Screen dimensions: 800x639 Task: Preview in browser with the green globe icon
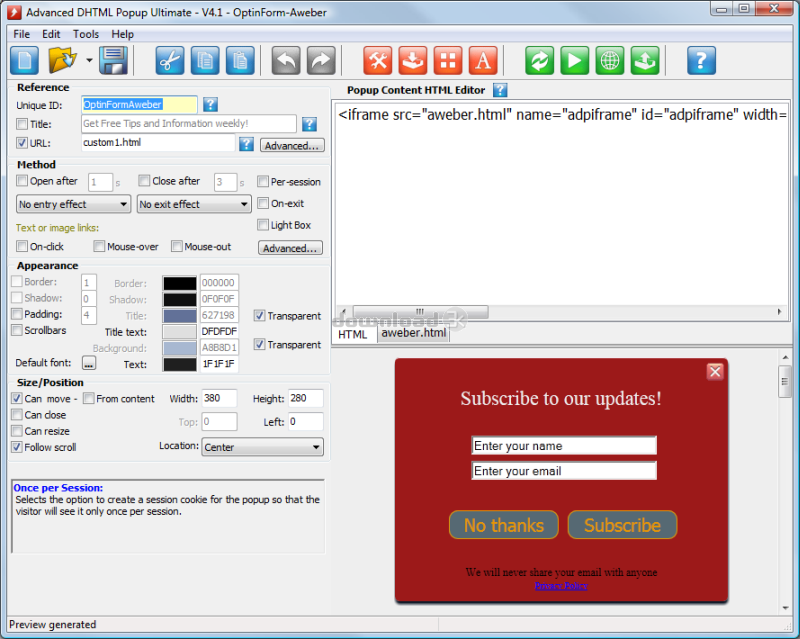point(610,61)
